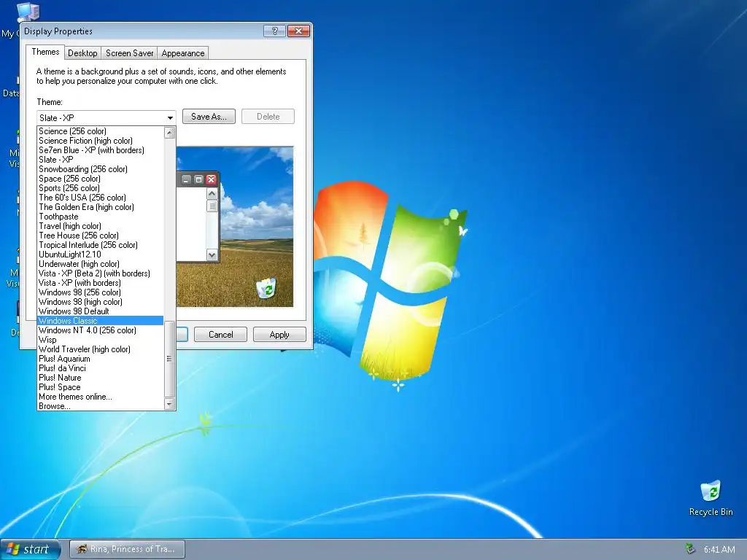
Task: Click the Rina, Princess of Tra... taskbar button
Action: (127, 549)
